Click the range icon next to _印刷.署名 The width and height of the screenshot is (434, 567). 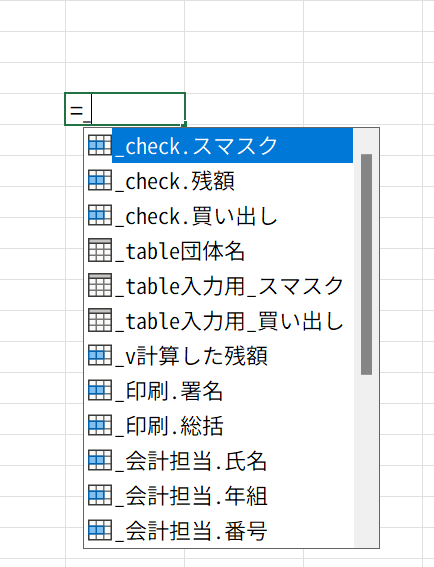coord(100,390)
